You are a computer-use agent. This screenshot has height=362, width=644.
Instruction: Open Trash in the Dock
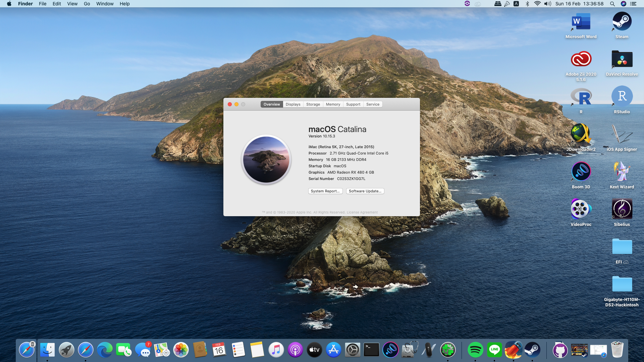(x=617, y=350)
